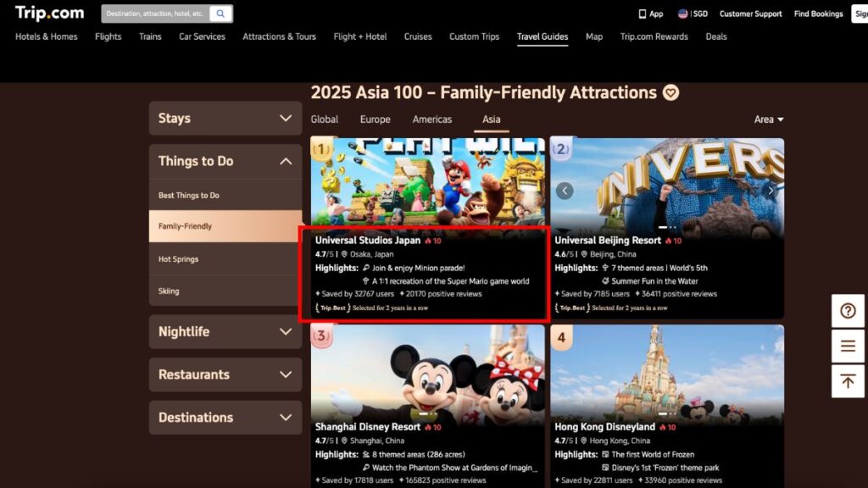
Task: Open Trains menu item
Action: 150,36
